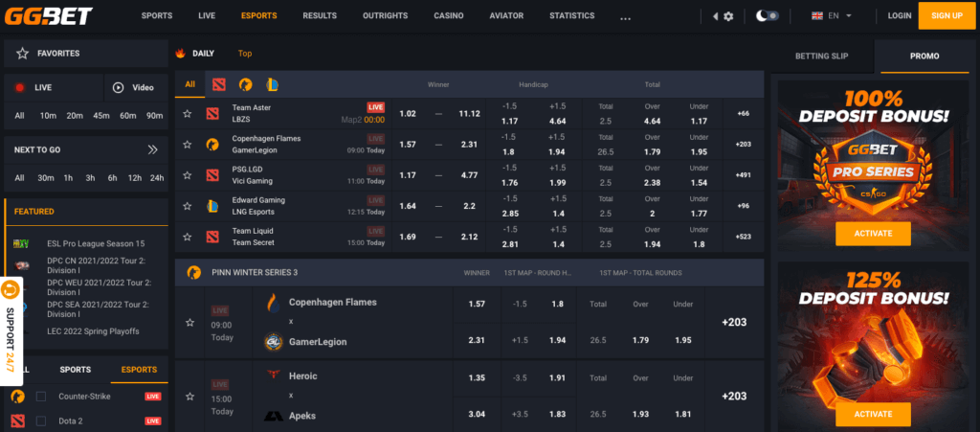The width and height of the screenshot is (980, 432).
Task: Filter by Counter-Strike icon tab
Action: click(246, 84)
